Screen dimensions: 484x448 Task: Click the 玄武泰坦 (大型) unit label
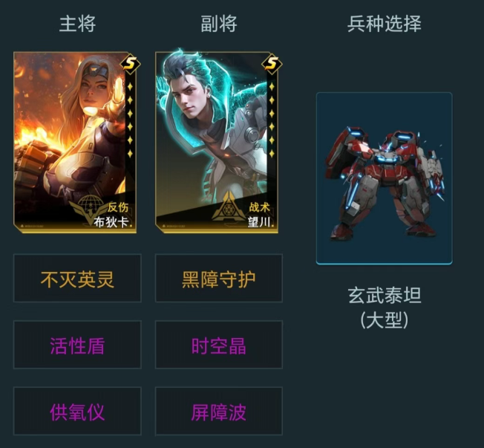pos(385,308)
